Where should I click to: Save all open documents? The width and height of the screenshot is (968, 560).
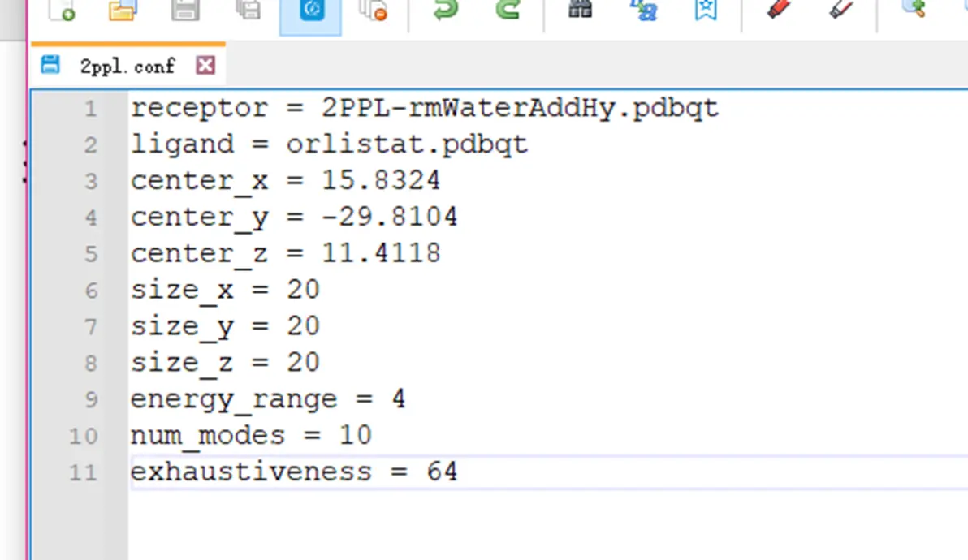(x=248, y=11)
